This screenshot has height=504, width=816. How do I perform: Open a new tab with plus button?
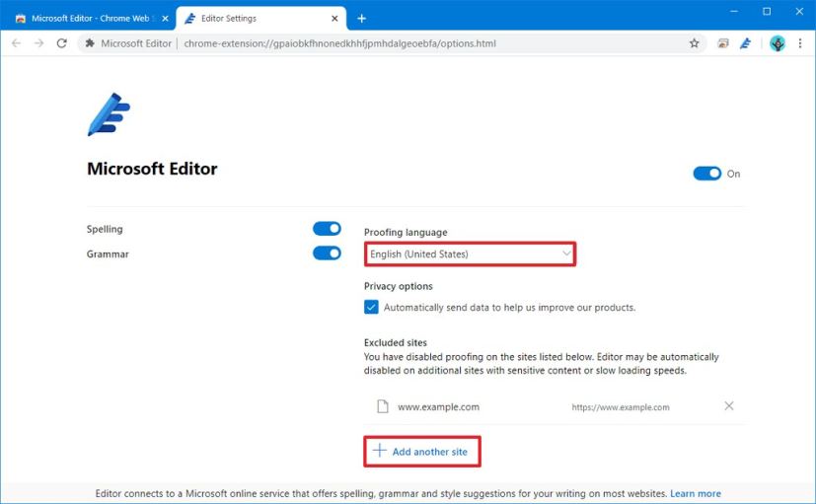point(362,18)
